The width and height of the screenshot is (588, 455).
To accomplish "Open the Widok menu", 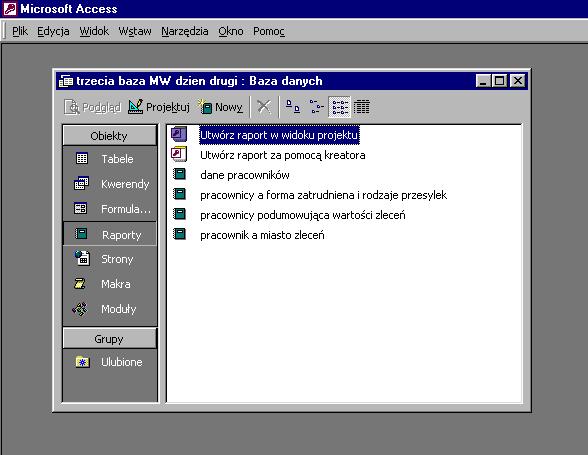I will click(94, 31).
